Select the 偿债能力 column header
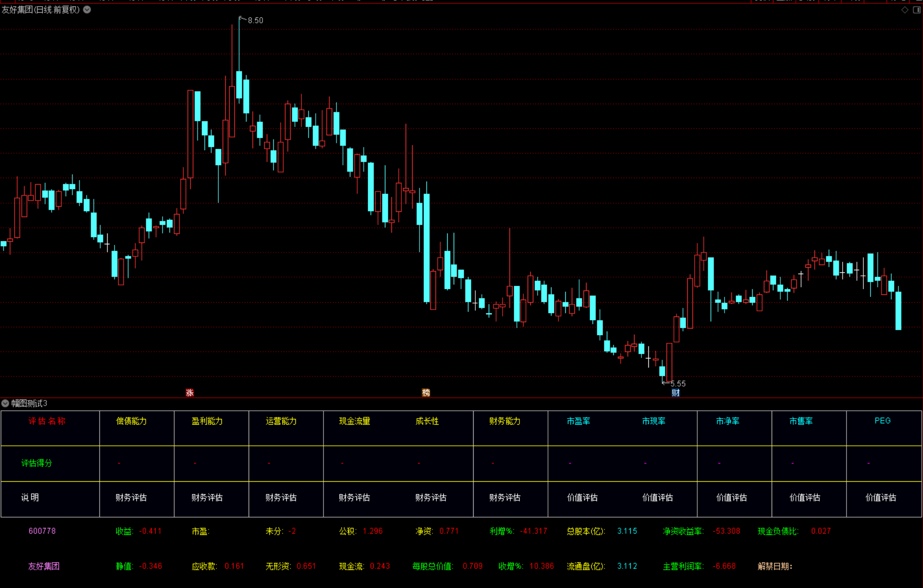Screen dimensions: 923x588 tap(131, 421)
